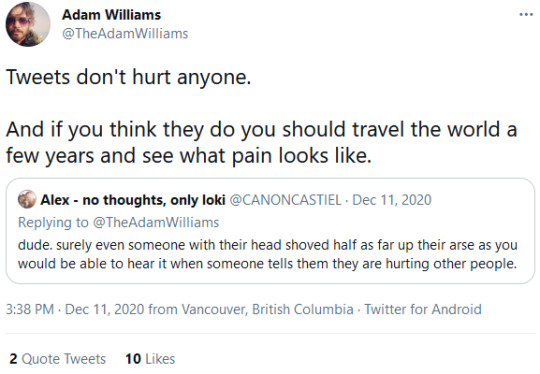Click Replying to @TheAdamWilliams mention
540x374 pixels.
(x=156, y=222)
